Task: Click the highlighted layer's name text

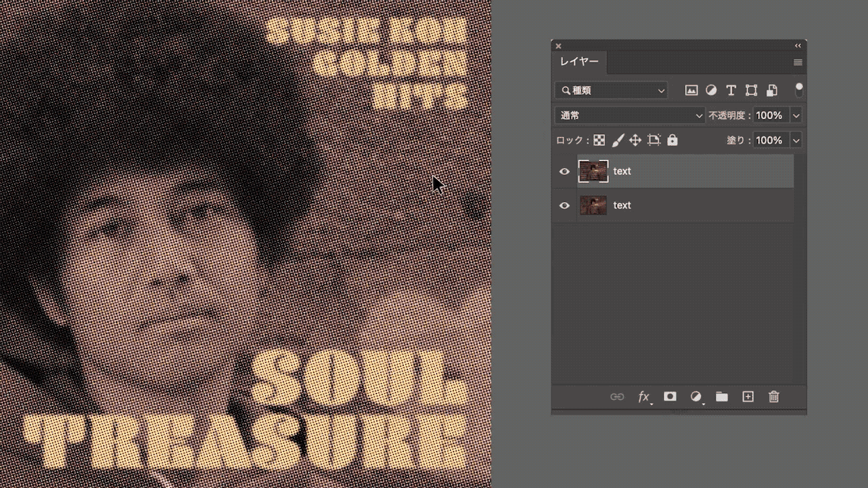Action: click(x=622, y=171)
